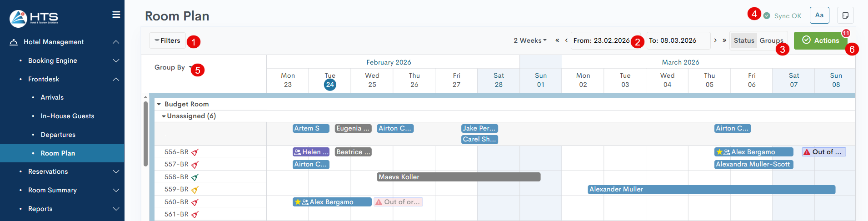
Task: Open the Group By dropdown
Action: click(172, 67)
